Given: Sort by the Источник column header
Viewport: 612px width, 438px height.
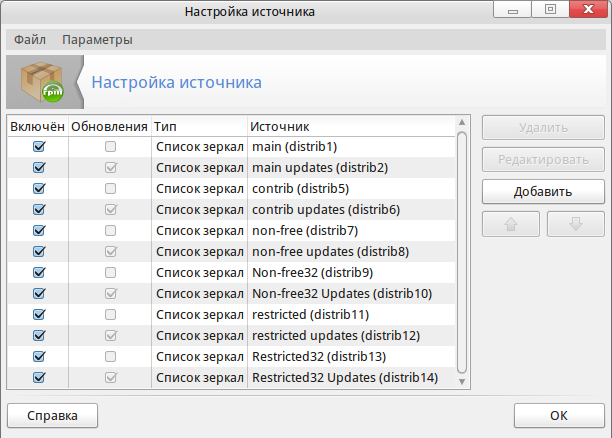Looking at the screenshot, I should click(x=350, y=127).
